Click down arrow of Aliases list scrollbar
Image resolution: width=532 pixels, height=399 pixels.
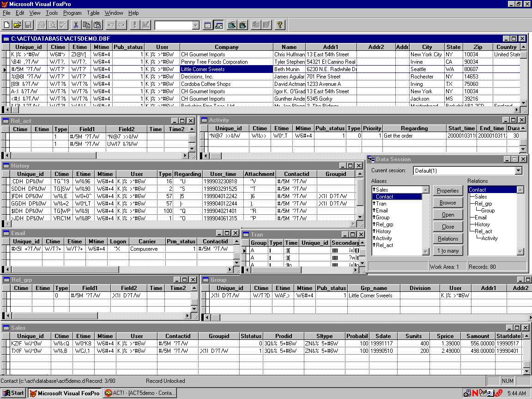425,251
